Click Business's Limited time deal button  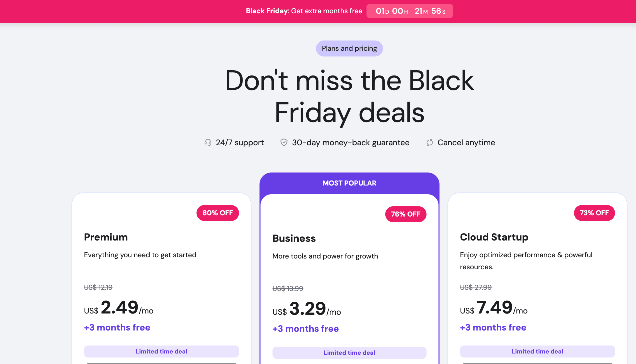(x=349, y=352)
